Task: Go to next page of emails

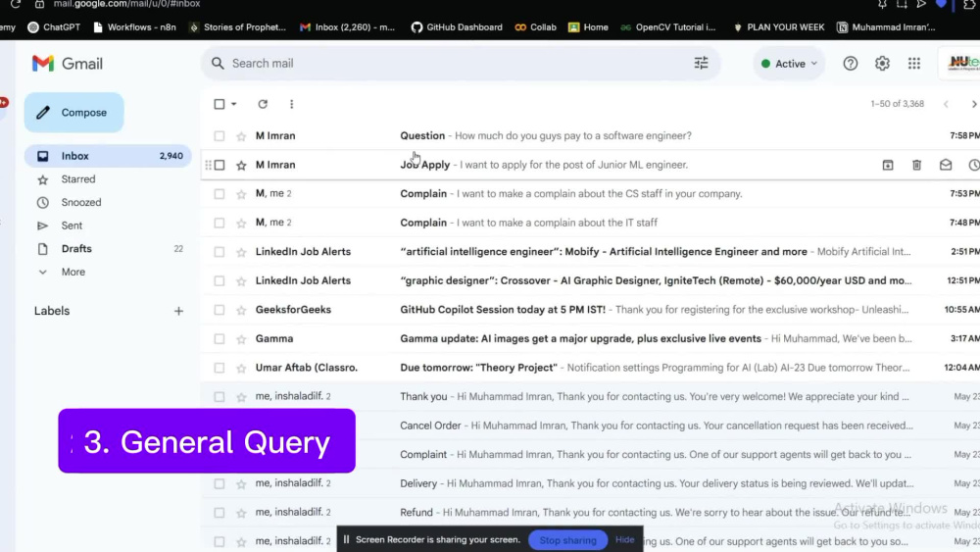Action: click(x=973, y=104)
